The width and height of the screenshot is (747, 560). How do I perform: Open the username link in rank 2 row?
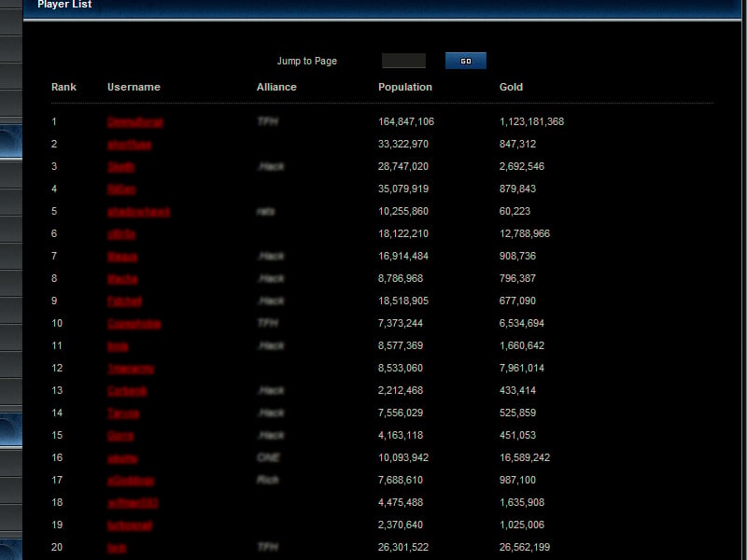tap(130, 145)
